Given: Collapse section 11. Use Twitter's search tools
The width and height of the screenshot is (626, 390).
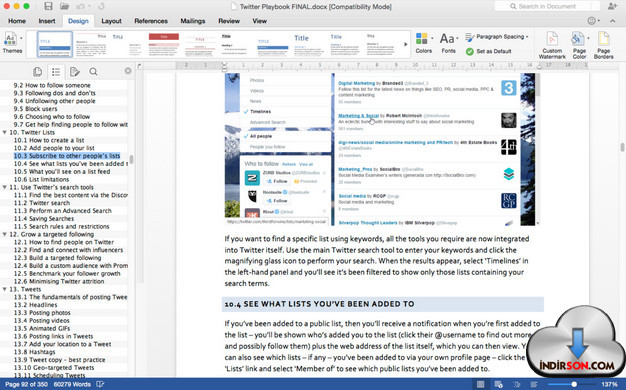Looking at the screenshot, I should (4, 187).
